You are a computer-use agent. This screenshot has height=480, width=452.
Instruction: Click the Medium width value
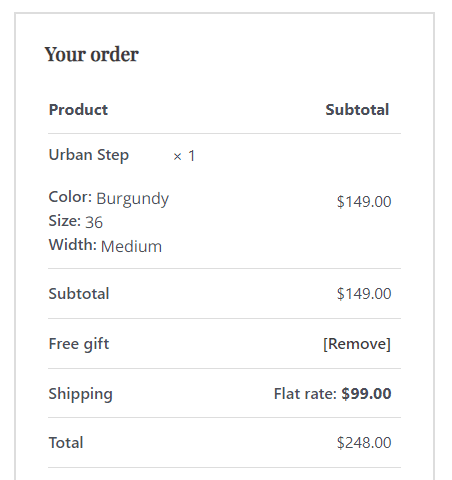pos(131,247)
